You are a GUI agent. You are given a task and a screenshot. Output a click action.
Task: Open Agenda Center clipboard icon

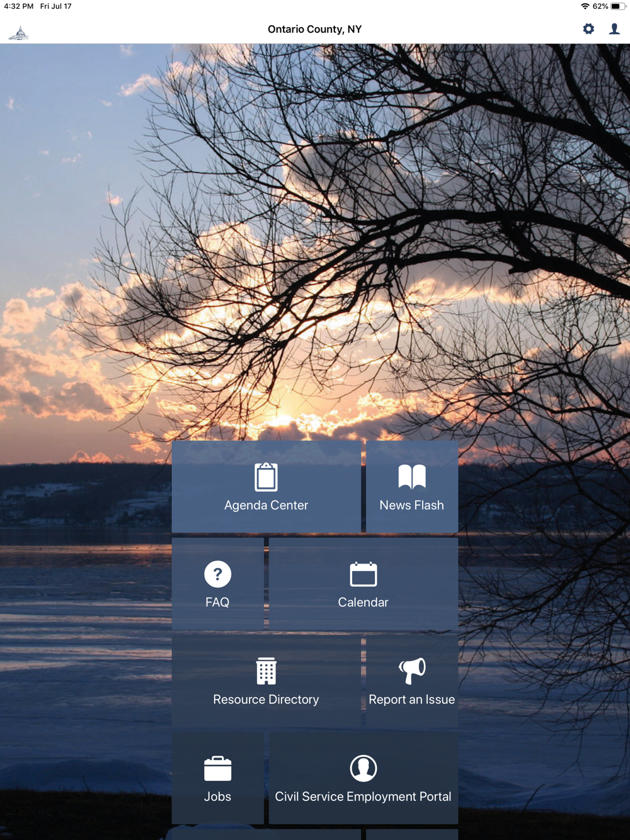266,477
